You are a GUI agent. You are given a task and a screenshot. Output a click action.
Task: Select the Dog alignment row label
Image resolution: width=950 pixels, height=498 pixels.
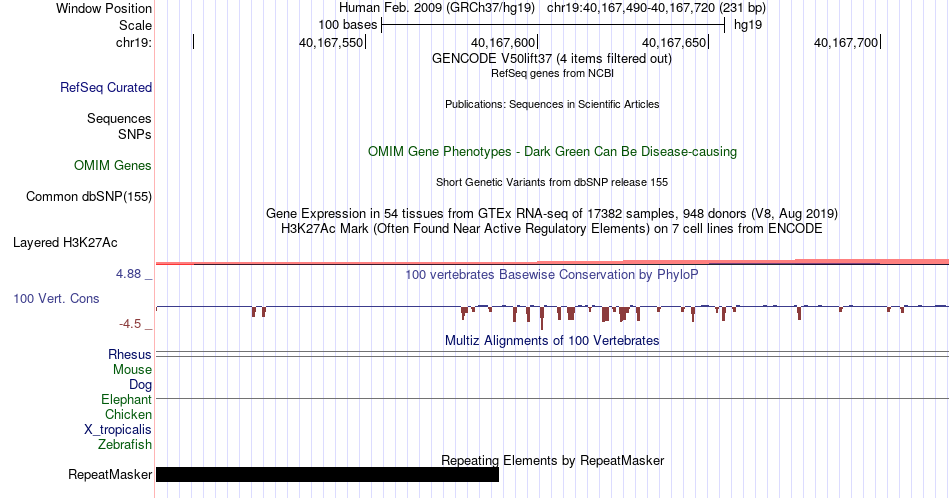pyautogui.click(x=140, y=385)
